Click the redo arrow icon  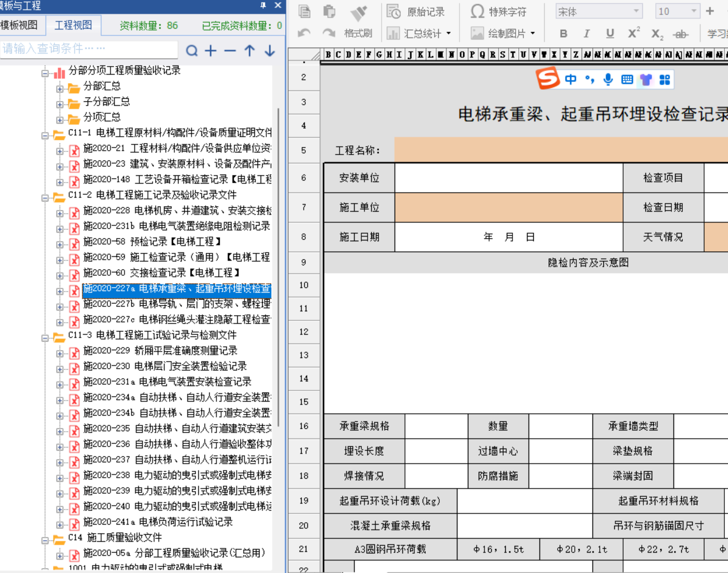point(329,33)
